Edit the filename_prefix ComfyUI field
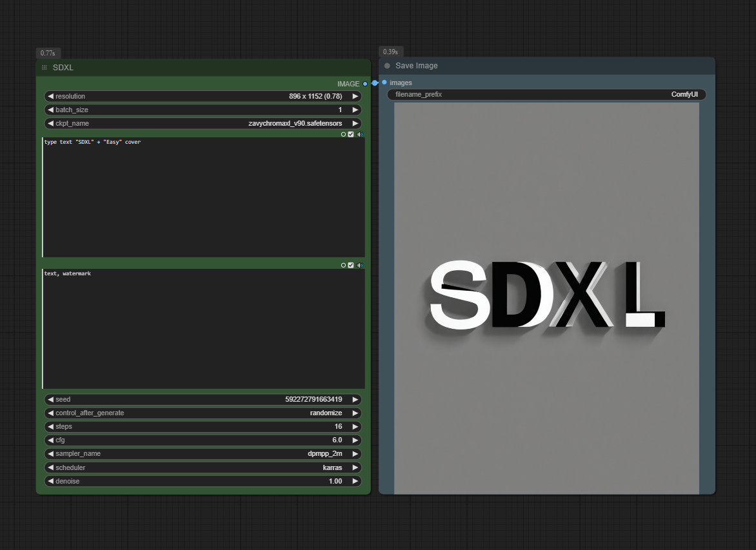Screen dimensions: 756x550 tap(547, 95)
